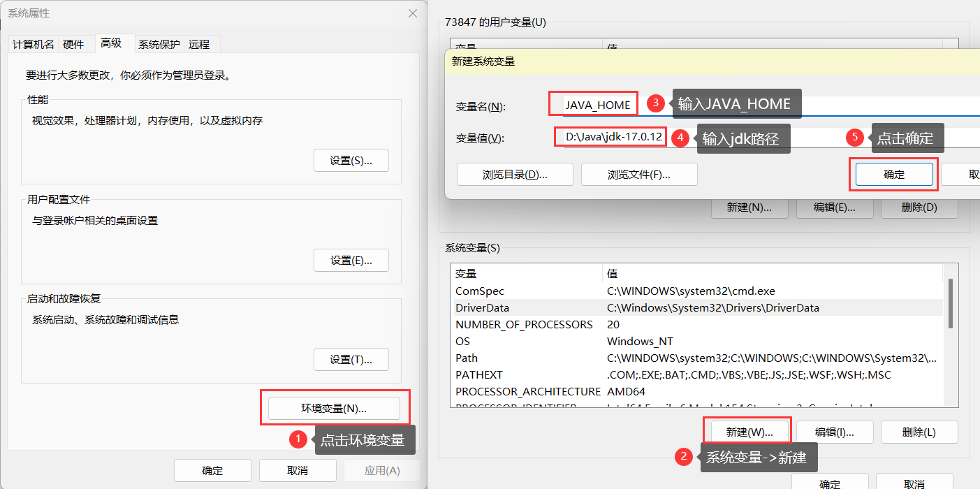Click user profiles 设置(E)... button
980x489 pixels.
[x=351, y=261]
